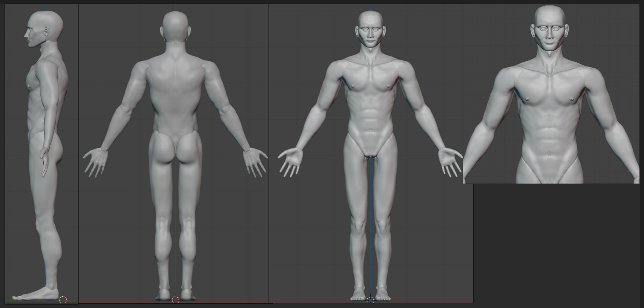Select the full-body front view panel

[371, 154]
